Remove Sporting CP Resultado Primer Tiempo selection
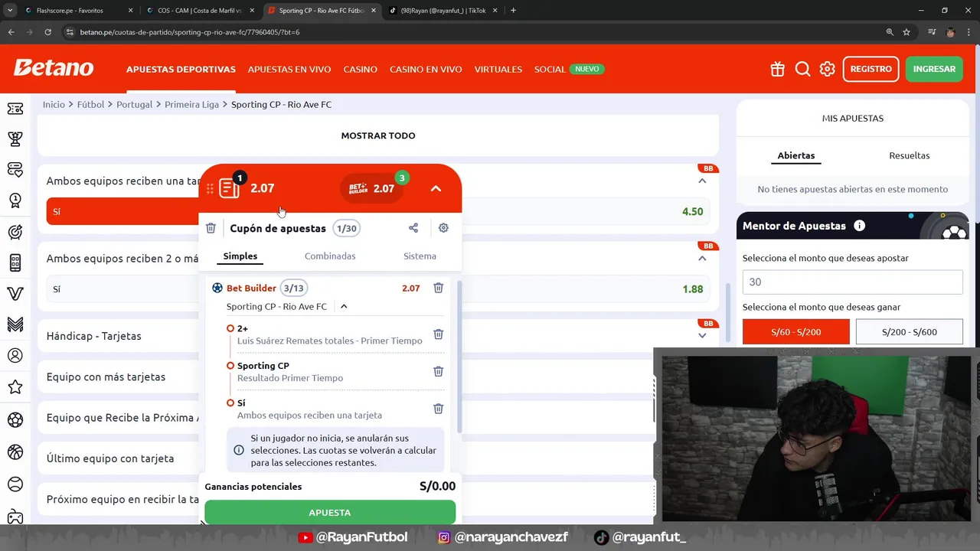 click(438, 371)
